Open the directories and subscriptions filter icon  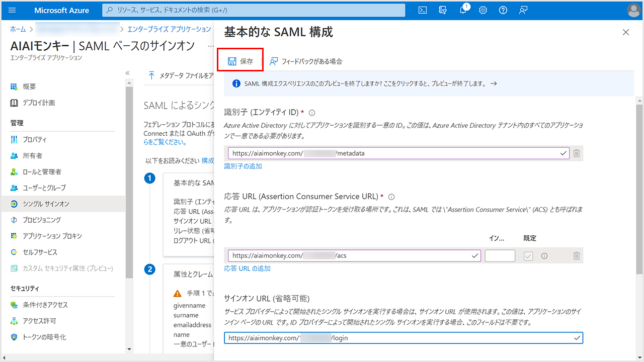tap(443, 10)
